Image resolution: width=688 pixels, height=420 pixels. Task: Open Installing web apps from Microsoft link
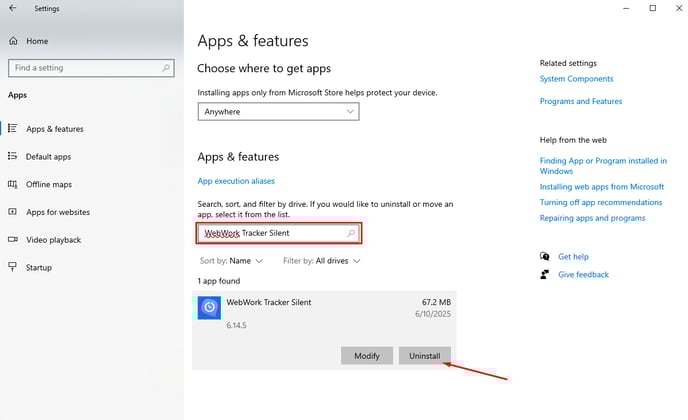pos(602,187)
